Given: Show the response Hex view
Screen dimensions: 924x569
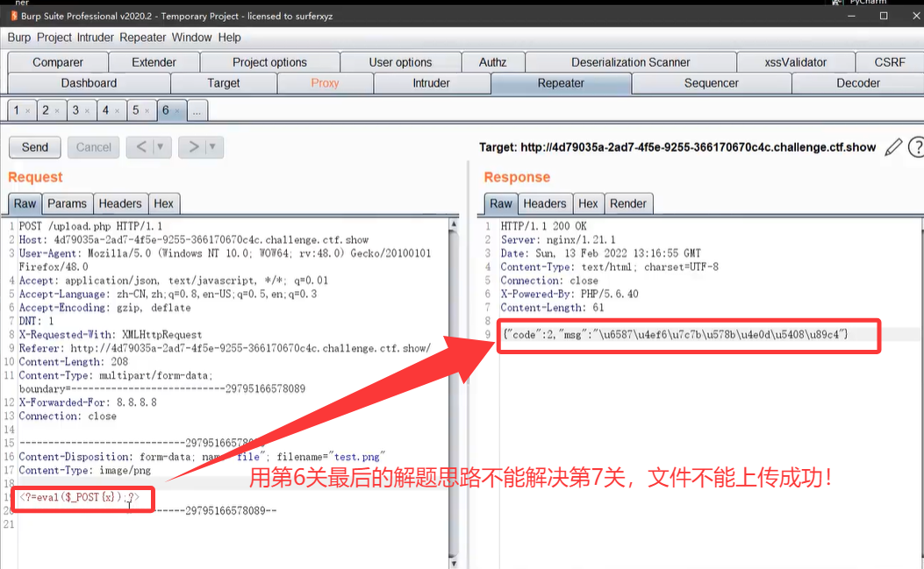Looking at the screenshot, I should pyautogui.click(x=588, y=203).
